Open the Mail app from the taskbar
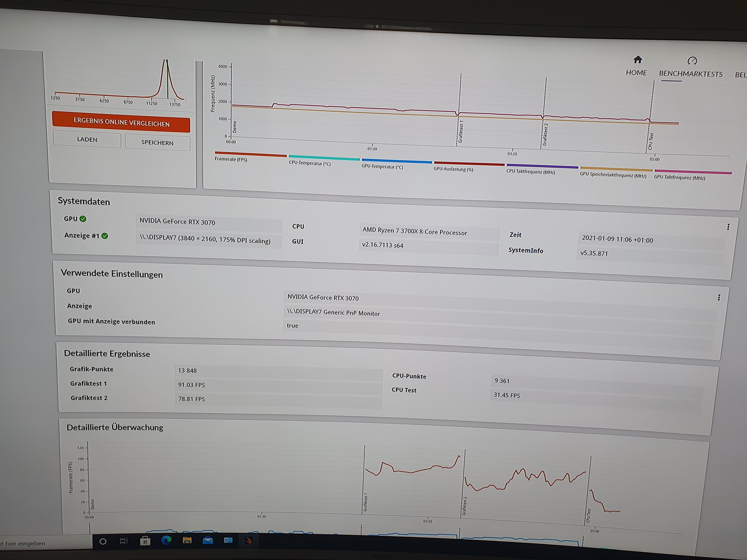The image size is (747, 560). [x=208, y=541]
